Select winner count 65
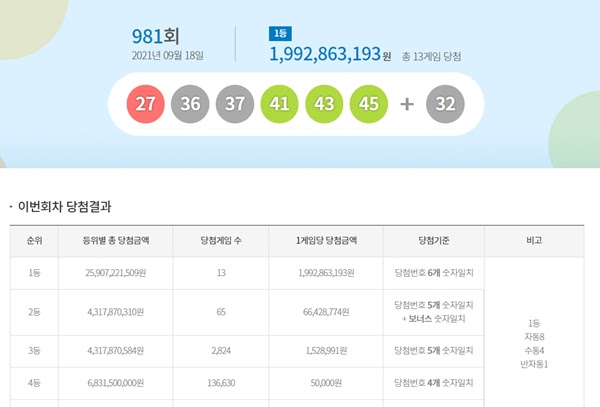600x407 pixels. point(221,312)
